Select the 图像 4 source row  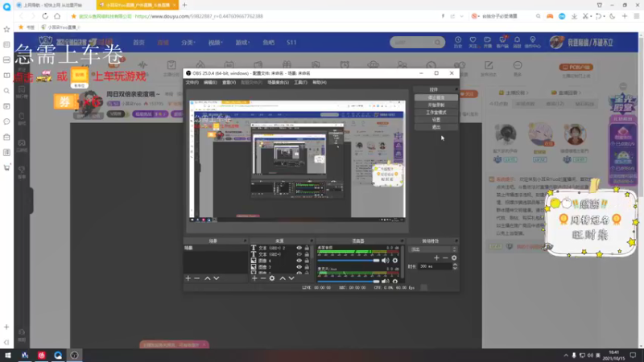[x=281, y=260]
